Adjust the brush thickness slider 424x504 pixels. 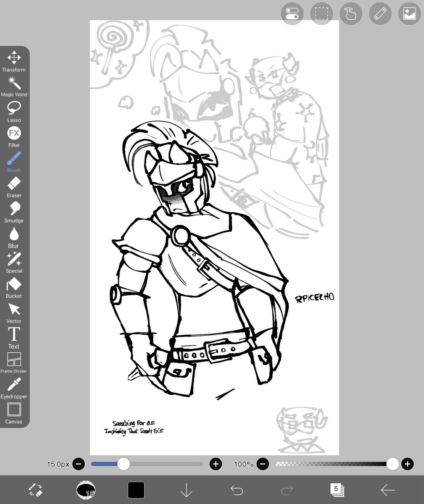[x=147, y=464]
